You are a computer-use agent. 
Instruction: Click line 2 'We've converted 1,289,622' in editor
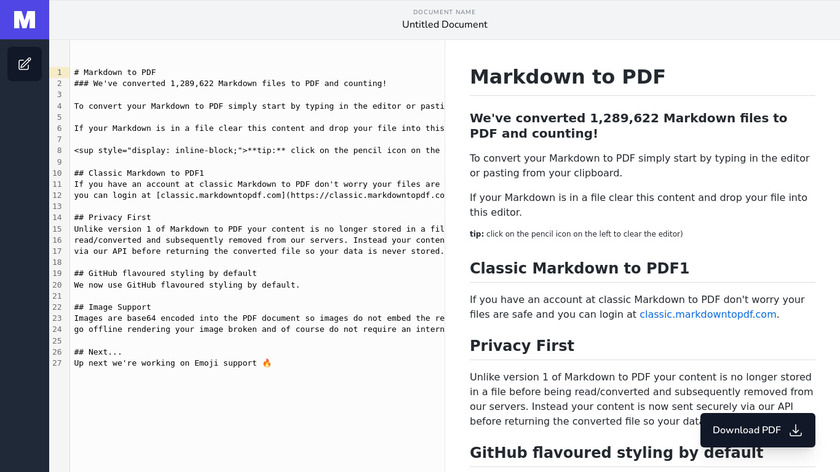(x=230, y=84)
